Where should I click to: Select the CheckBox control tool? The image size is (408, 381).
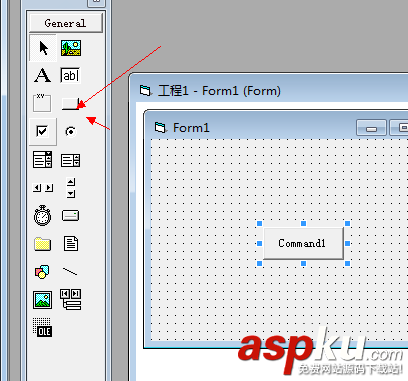43,131
